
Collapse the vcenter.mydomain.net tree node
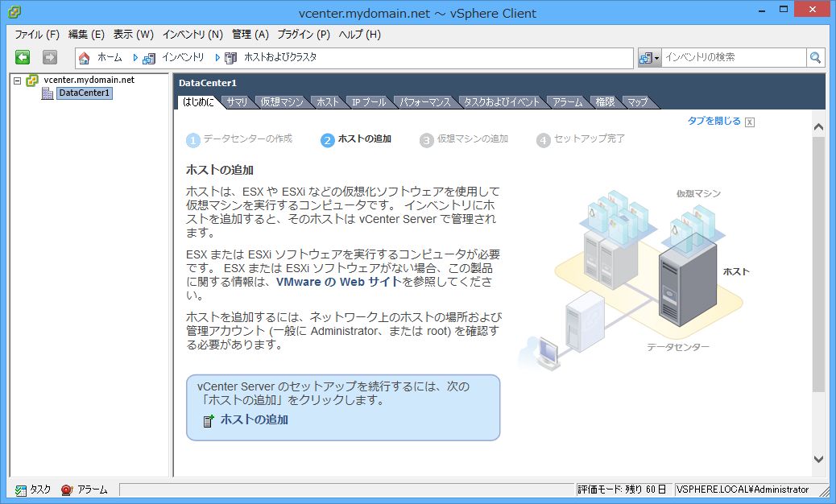[18, 81]
